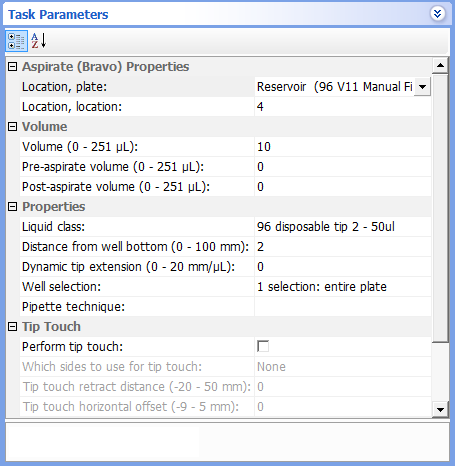Enable Perform tip touch checkbox

pyautogui.click(x=263, y=346)
